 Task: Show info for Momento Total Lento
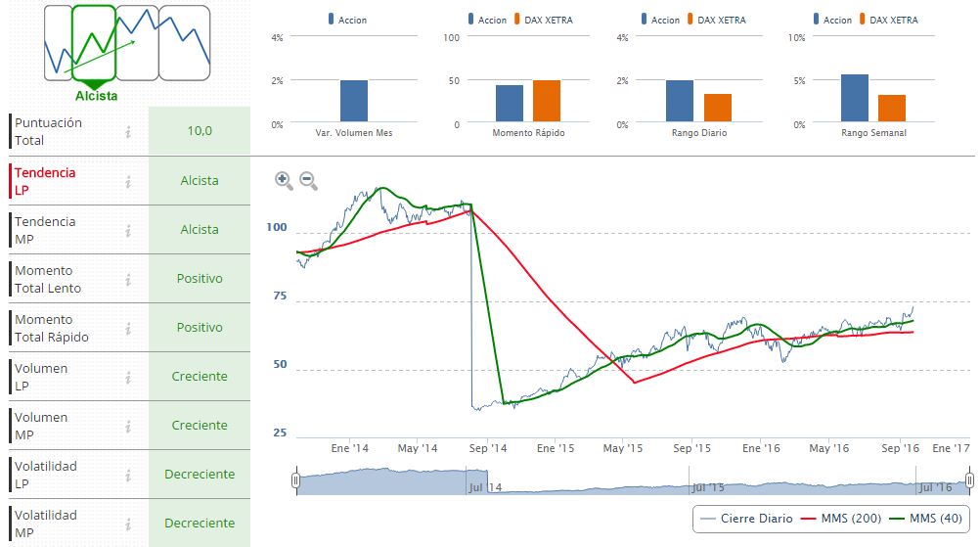point(128,279)
